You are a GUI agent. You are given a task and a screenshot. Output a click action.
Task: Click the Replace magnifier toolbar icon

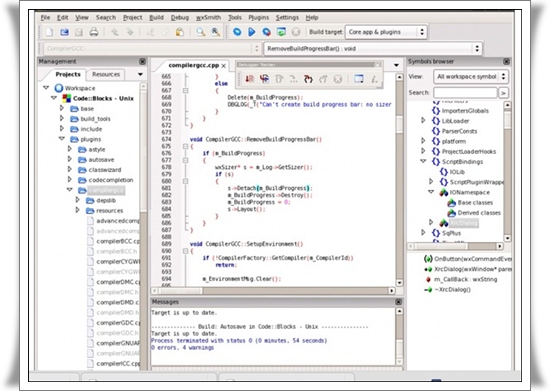[x=216, y=32]
